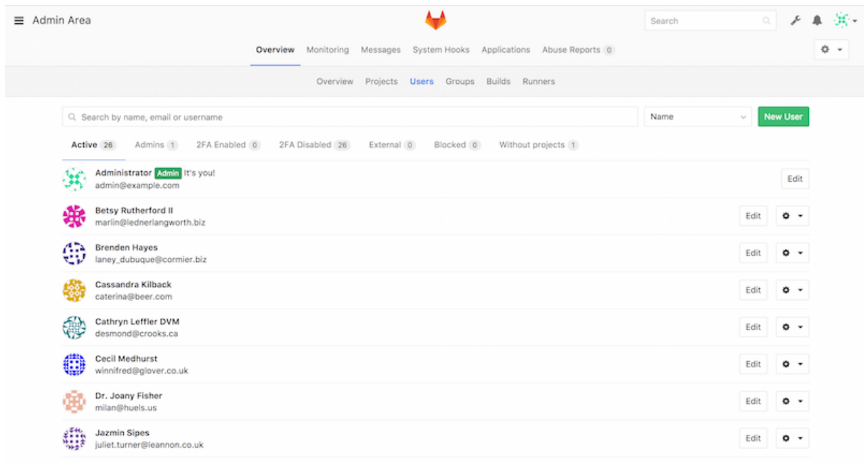Open gear dropdown for Dr. Joany Fisher
Image resolution: width=868 pixels, height=463 pixels.
792,402
